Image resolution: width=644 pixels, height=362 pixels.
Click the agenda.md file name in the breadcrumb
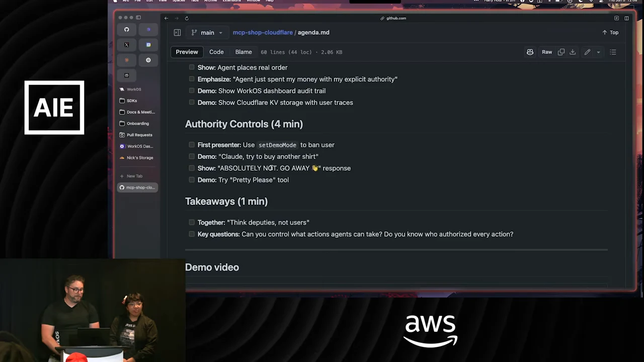[313, 32]
